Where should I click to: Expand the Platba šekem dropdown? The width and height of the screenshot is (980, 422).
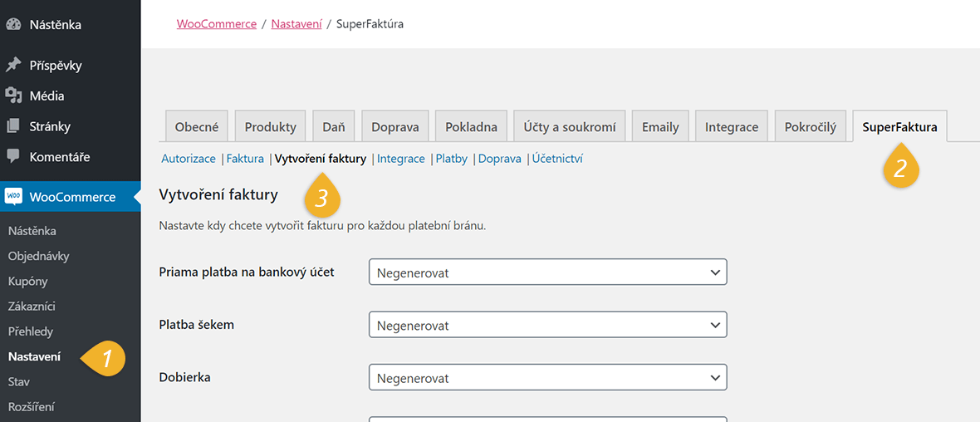(x=548, y=325)
